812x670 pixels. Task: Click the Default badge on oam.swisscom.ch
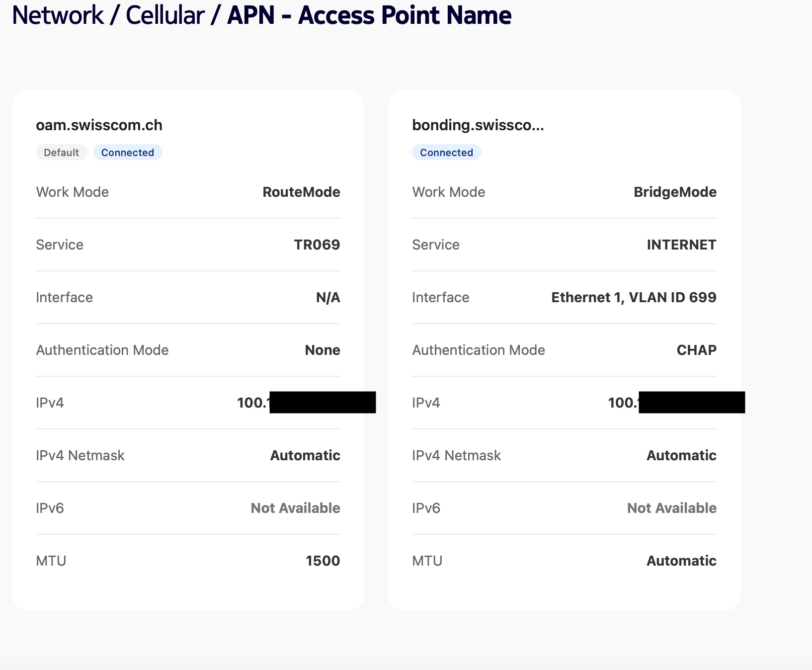click(x=61, y=153)
